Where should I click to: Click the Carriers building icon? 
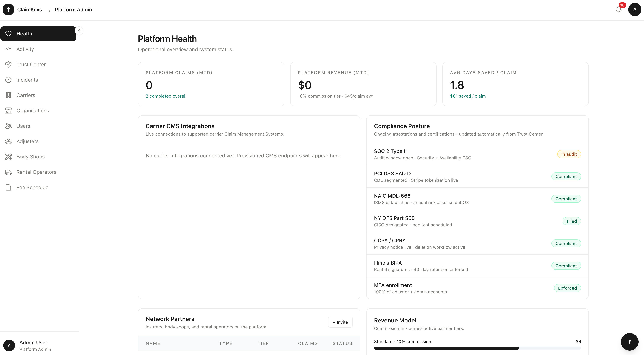point(8,95)
